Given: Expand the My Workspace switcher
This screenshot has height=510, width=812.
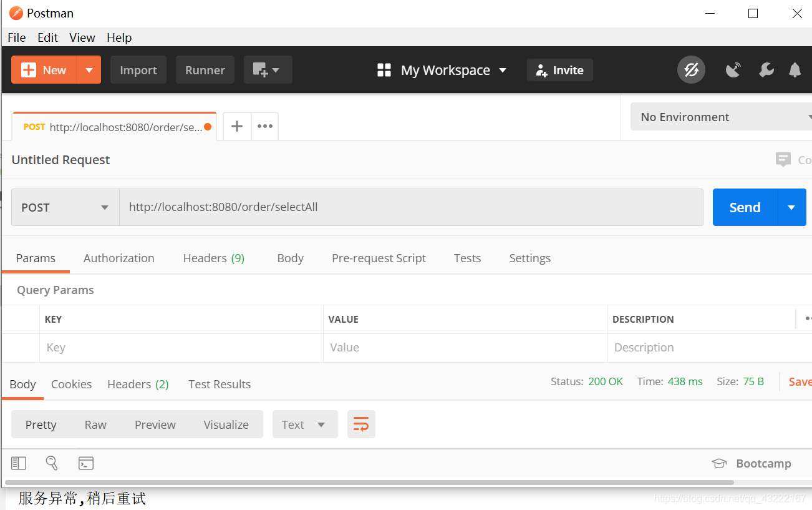Looking at the screenshot, I should tap(442, 70).
